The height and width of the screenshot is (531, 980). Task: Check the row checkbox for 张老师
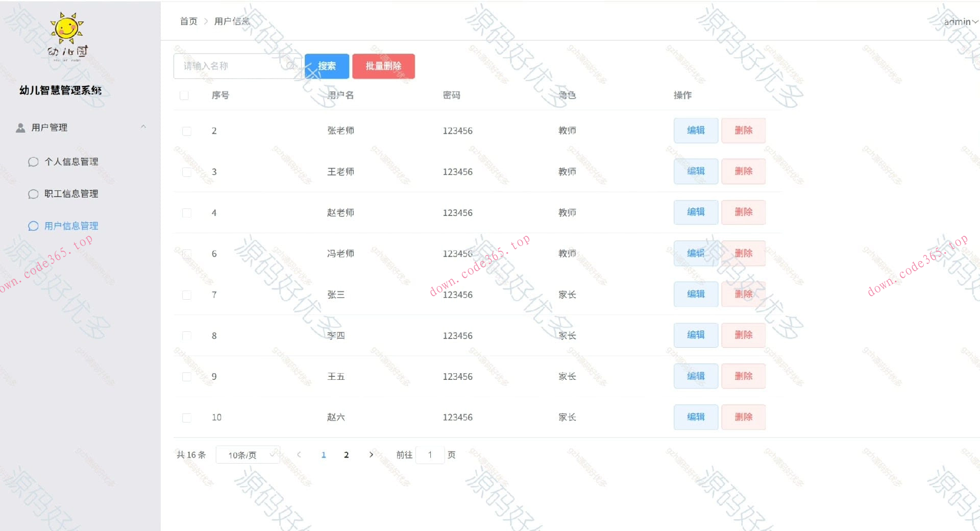click(186, 131)
